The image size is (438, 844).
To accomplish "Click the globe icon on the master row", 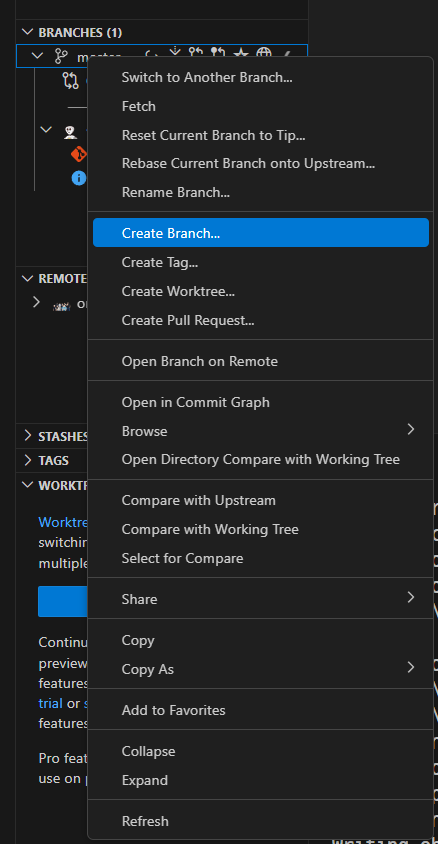I will [x=263, y=53].
